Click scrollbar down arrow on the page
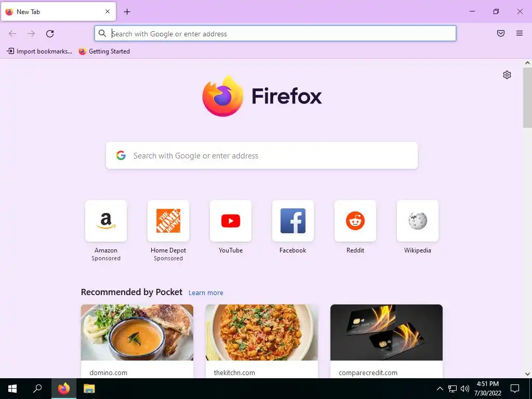The height and width of the screenshot is (399, 532). click(527, 374)
